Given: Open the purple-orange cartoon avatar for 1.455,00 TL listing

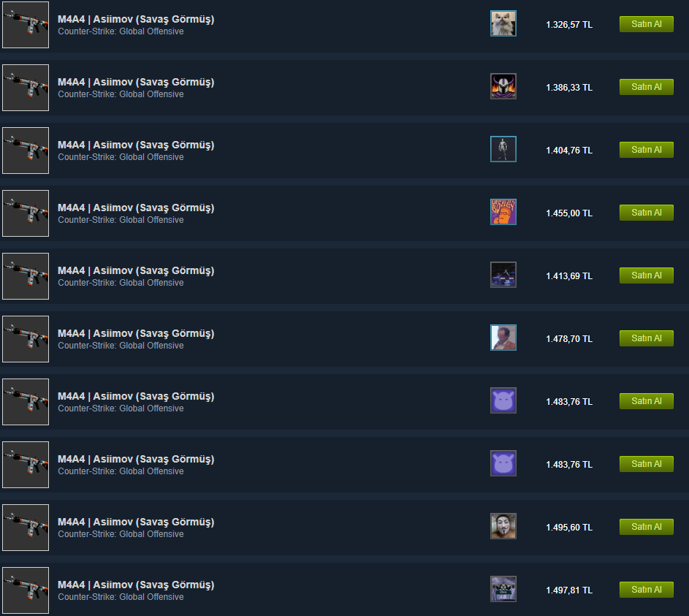Looking at the screenshot, I should point(503,212).
